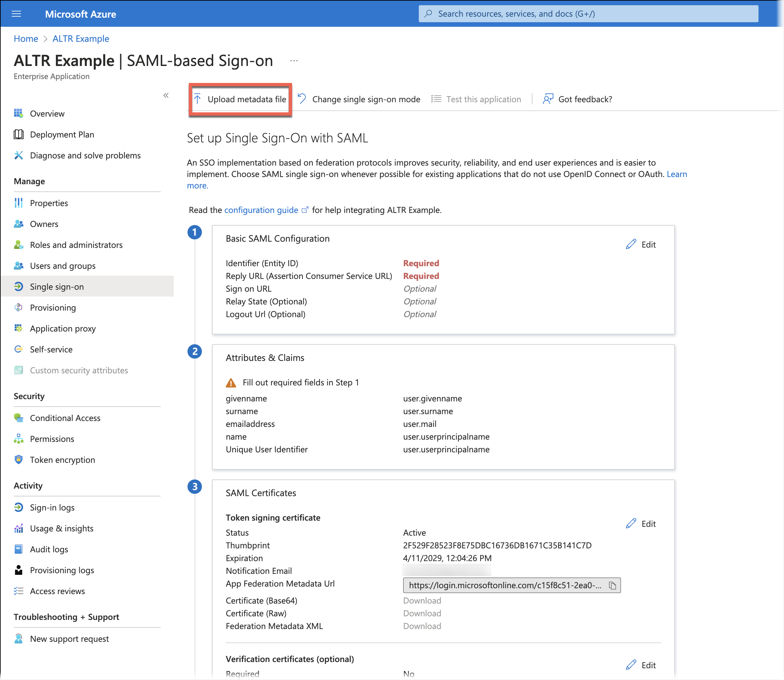Select the certificate Thumbprint value
The width and height of the screenshot is (784, 680).
coord(497,545)
